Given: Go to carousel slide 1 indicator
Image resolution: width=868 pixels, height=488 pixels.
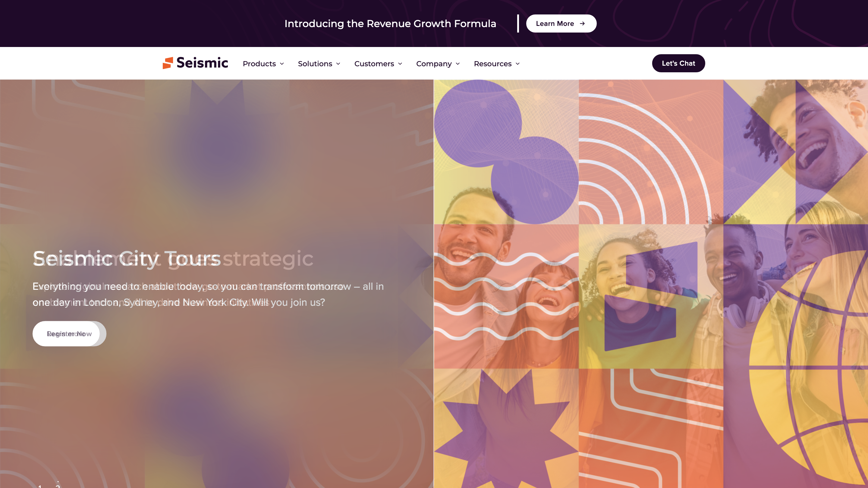Looking at the screenshot, I should tap(40, 486).
